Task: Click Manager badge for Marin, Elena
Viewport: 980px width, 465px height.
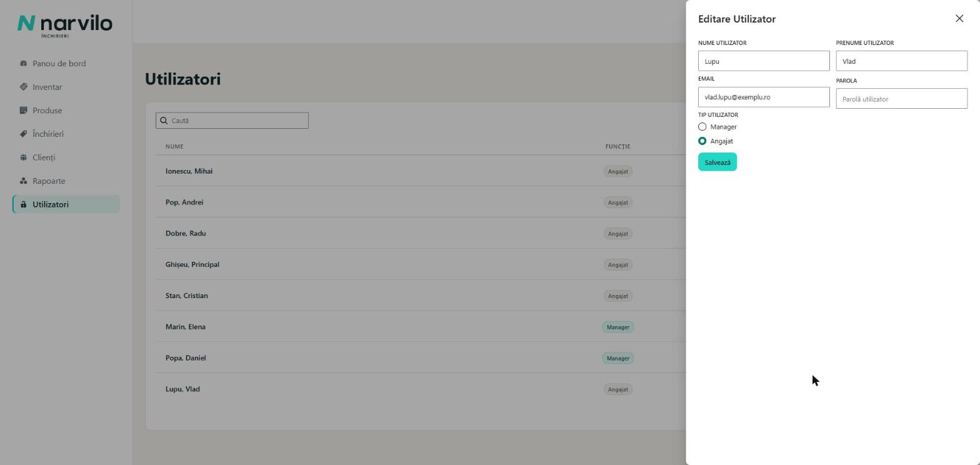Action: pyautogui.click(x=618, y=327)
